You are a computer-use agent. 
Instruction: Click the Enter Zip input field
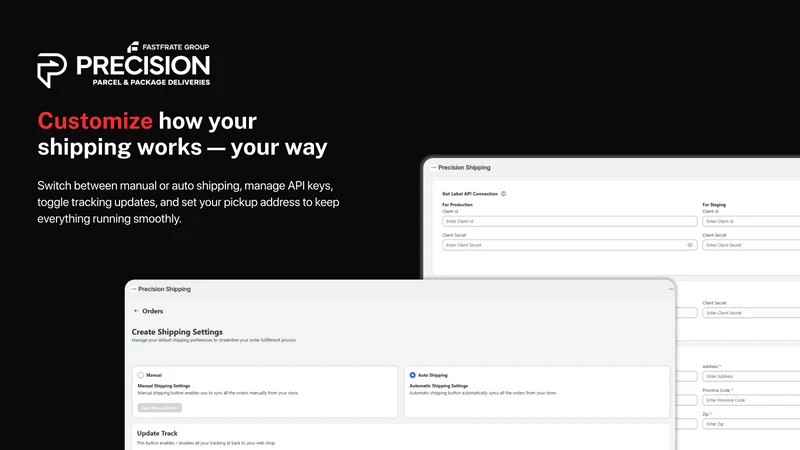[751, 424]
